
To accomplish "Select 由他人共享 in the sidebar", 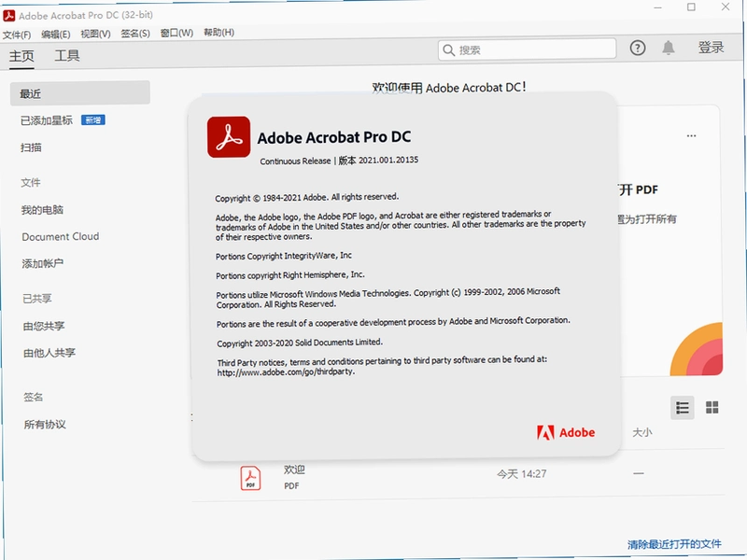I will (x=49, y=353).
